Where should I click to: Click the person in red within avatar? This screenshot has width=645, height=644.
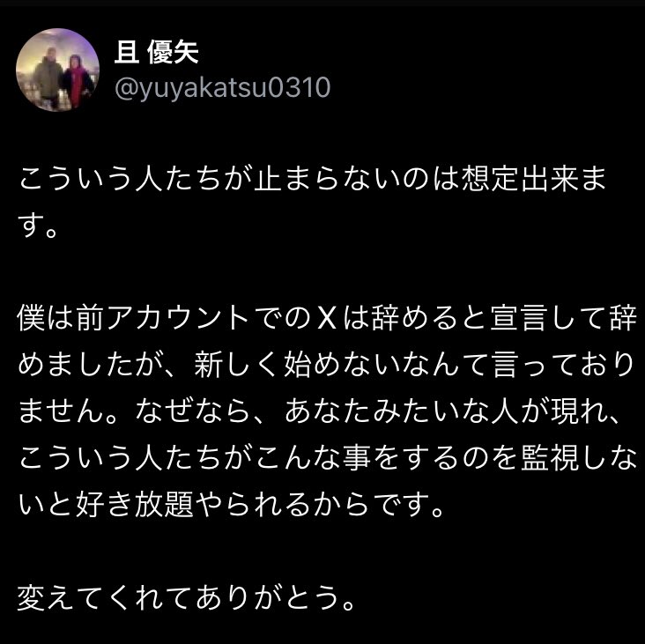point(78,80)
